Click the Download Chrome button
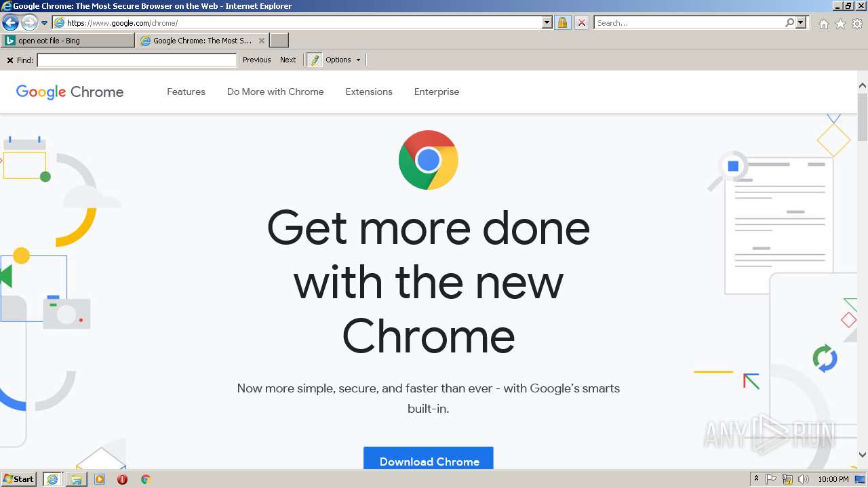 pyautogui.click(x=429, y=459)
